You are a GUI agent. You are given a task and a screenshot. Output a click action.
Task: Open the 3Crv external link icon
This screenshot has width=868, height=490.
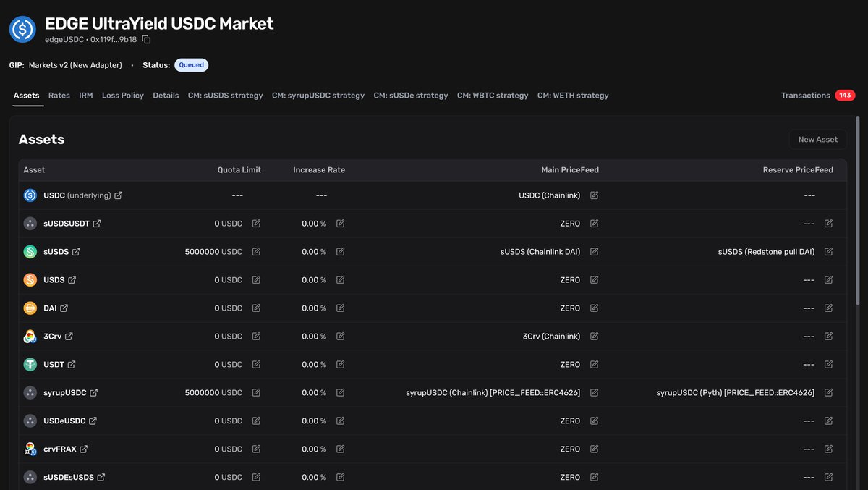click(69, 337)
